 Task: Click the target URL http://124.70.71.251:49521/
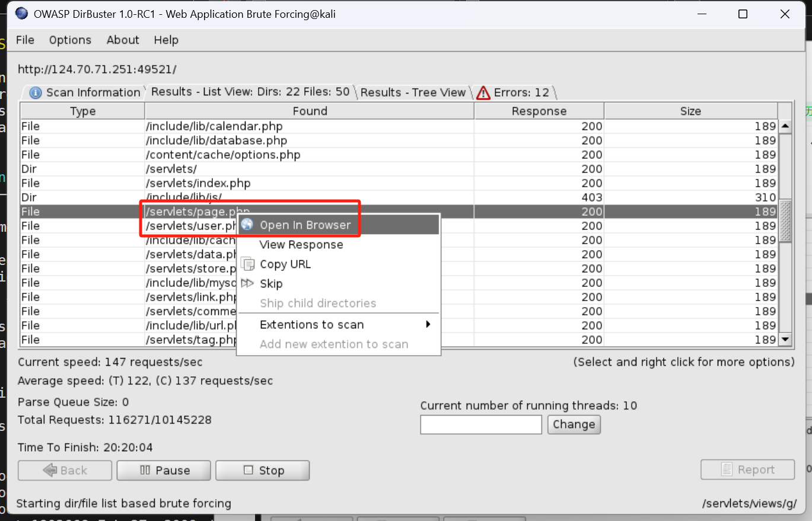(97, 69)
